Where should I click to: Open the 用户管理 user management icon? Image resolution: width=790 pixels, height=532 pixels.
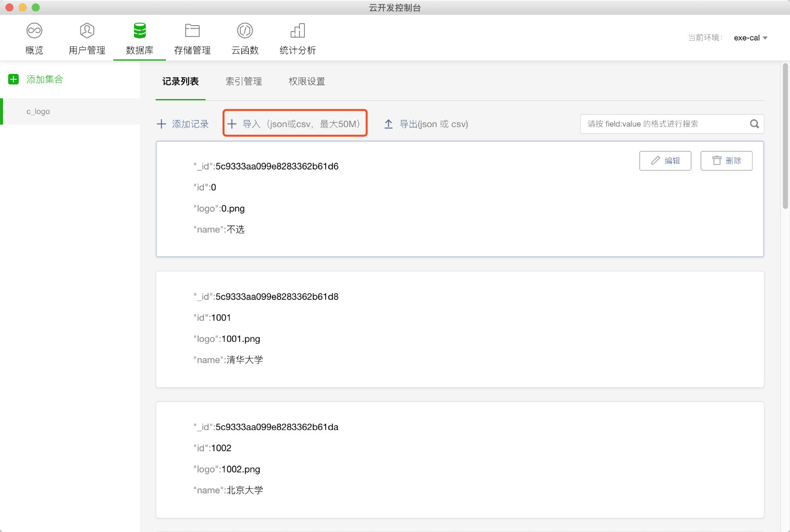(x=87, y=31)
